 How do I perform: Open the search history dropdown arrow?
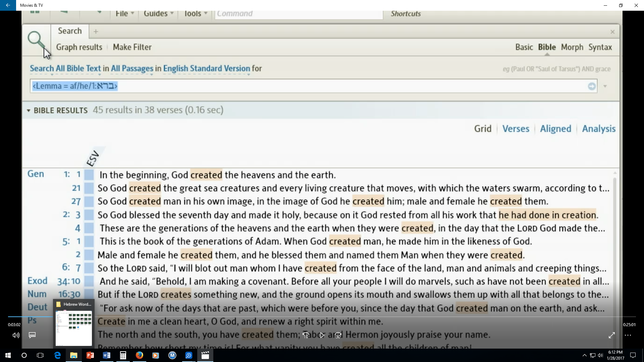coord(605,86)
